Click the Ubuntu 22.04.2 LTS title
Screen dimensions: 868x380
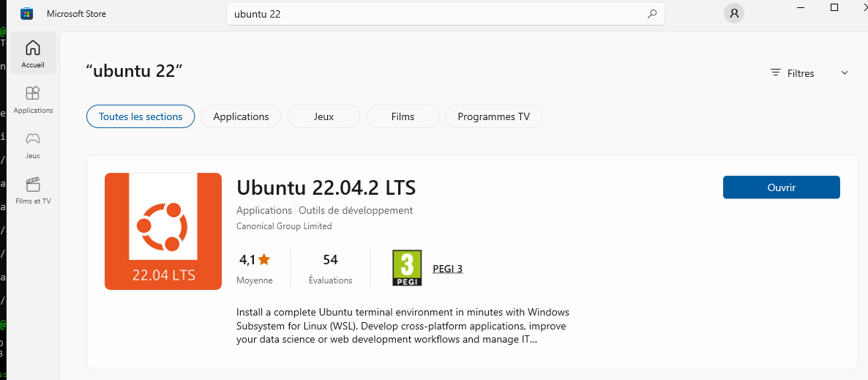326,188
